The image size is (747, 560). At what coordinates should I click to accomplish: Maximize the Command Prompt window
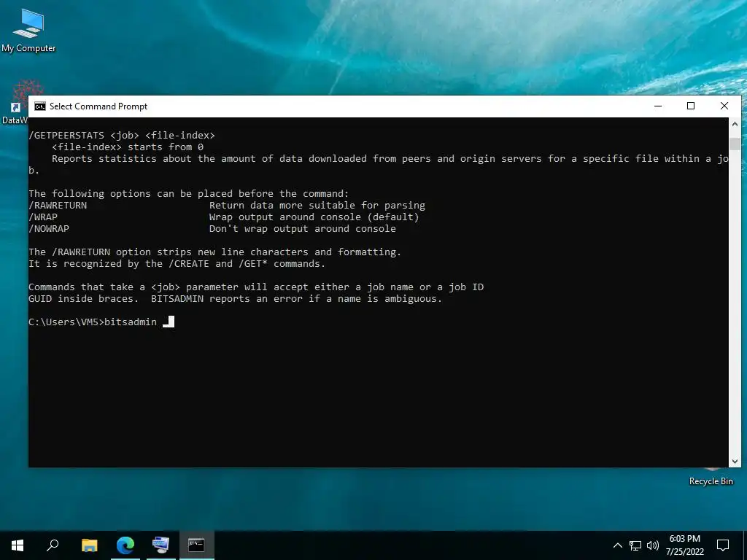point(691,106)
